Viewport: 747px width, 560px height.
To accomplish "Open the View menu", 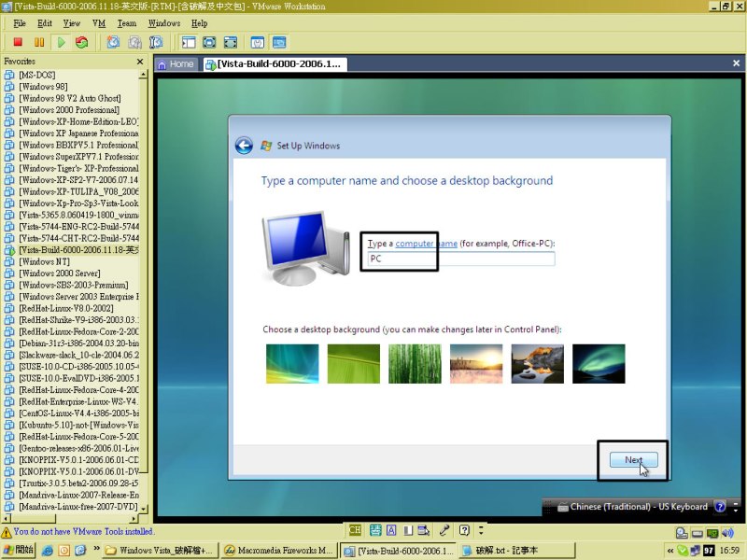I will (x=72, y=23).
